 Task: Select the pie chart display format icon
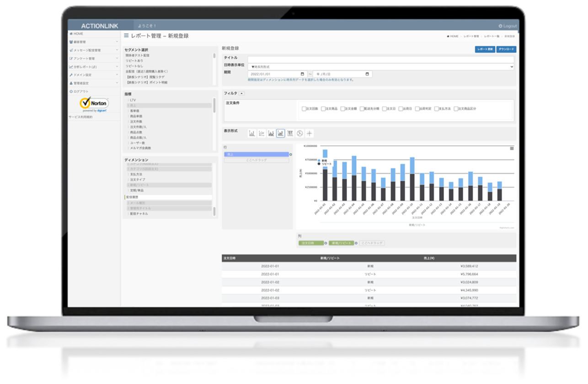pos(299,133)
